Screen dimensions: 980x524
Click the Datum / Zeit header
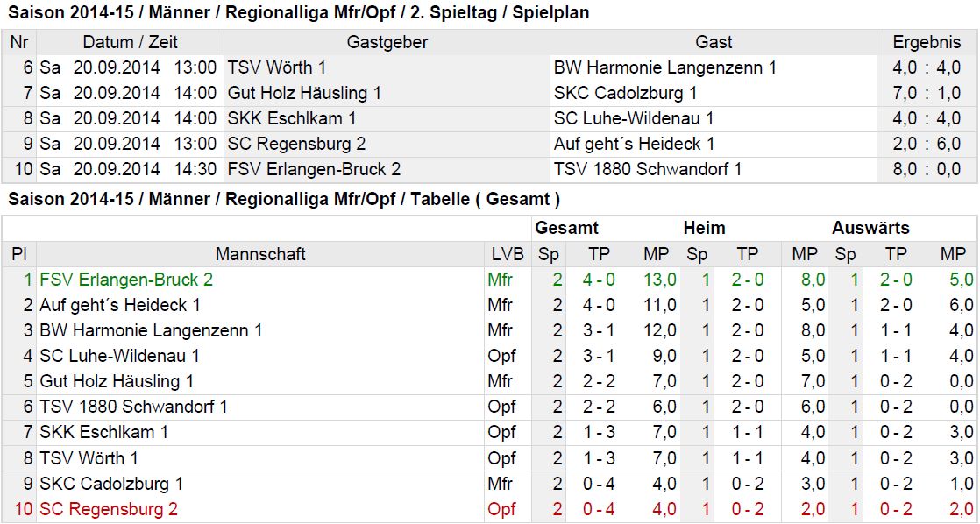pos(130,42)
